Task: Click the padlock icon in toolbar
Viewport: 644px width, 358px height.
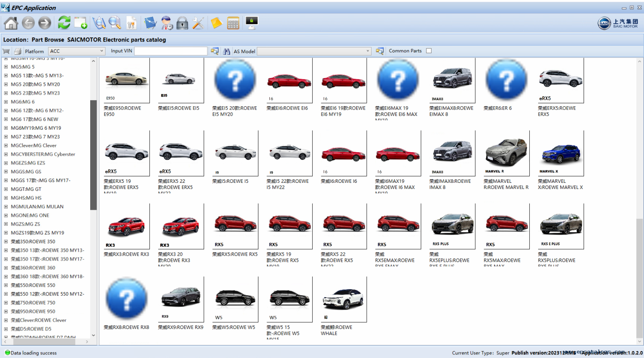Action: [182, 23]
